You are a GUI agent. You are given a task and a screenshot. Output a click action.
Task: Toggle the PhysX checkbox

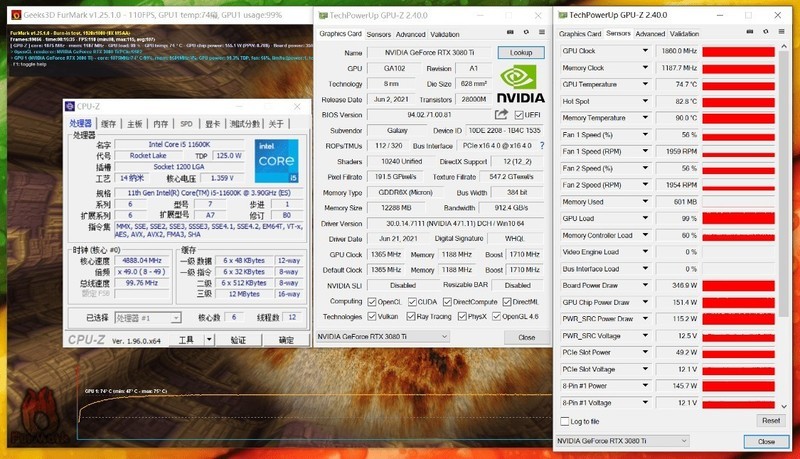(x=462, y=316)
